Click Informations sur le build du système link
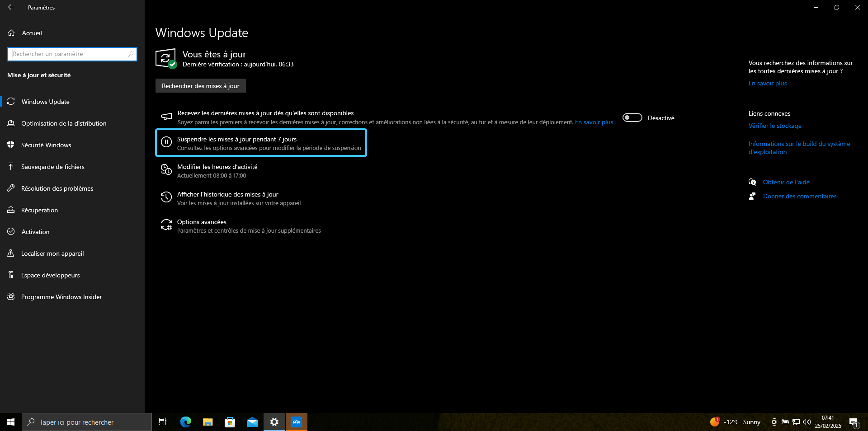 tap(799, 148)
